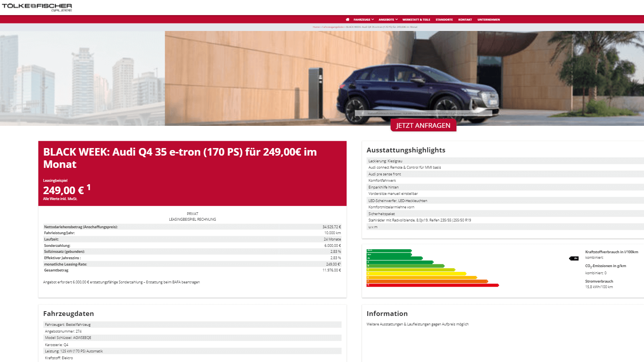Click the Home breadcrumb link
644x362 pixels.
pyautogui.click(x=316, y=27)
